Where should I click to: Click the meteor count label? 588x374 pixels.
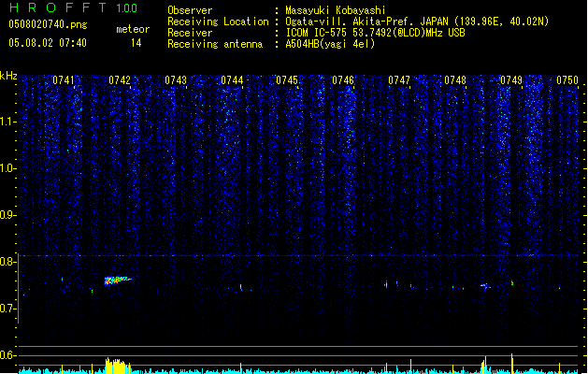tap(133, 29)
